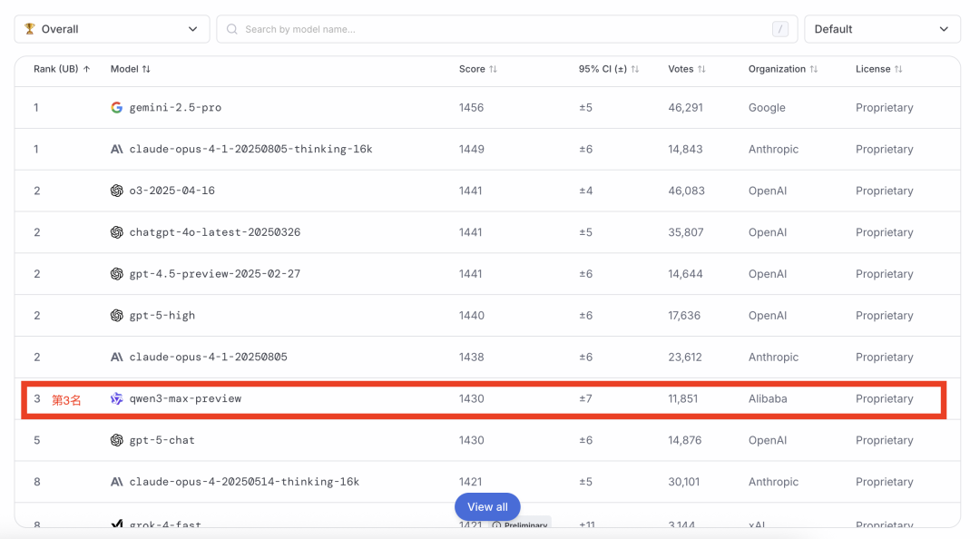The image size is (980, 539).
Task: Click the sort arrows icon beside Organization
Action: 813,69
